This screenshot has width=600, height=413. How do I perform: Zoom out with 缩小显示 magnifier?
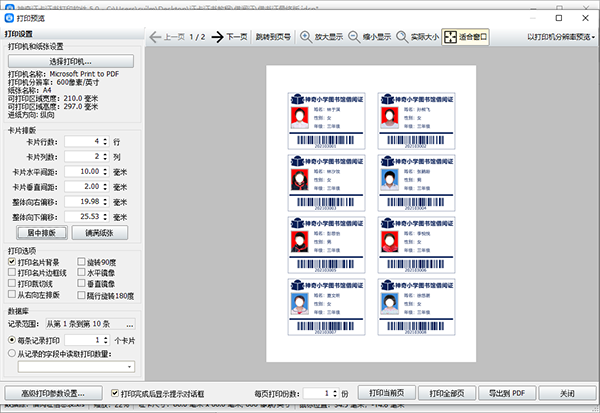coord(370,37)
